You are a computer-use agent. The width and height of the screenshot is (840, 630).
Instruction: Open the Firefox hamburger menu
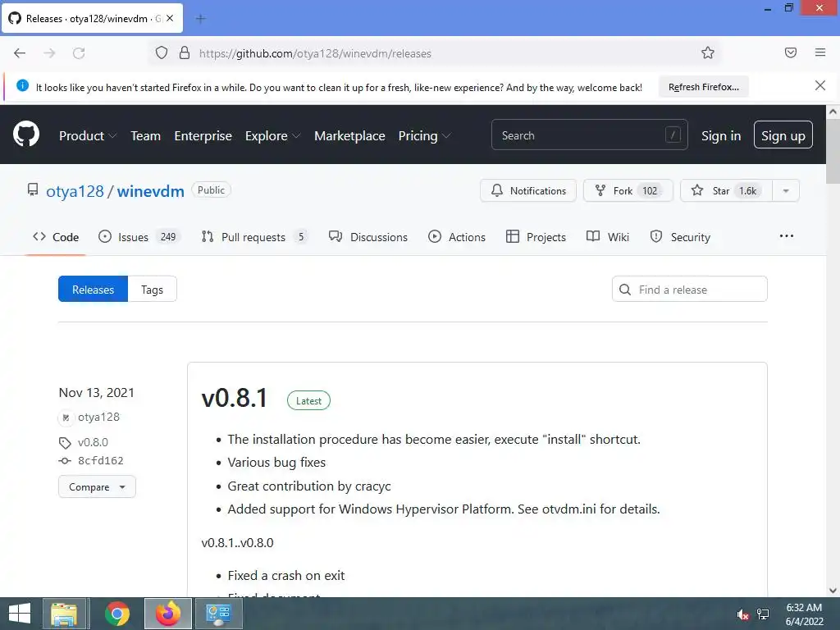pyautogui.click(x=819, y=52)
